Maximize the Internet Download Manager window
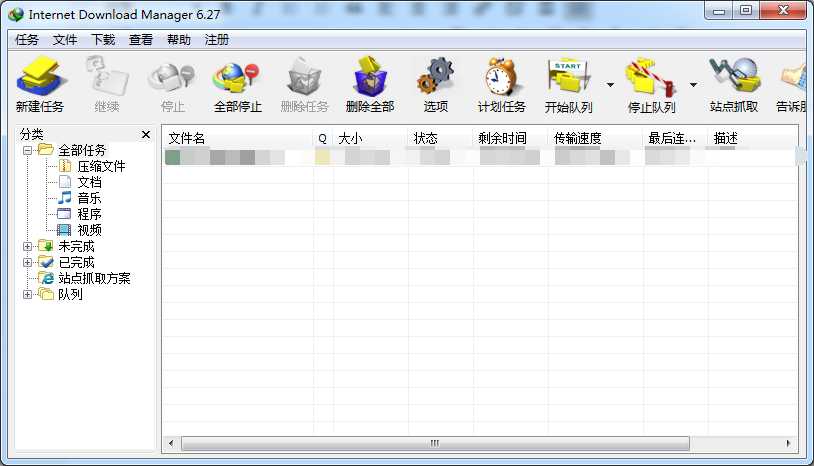This screenshot has height=466, width=814. point(746,10)
